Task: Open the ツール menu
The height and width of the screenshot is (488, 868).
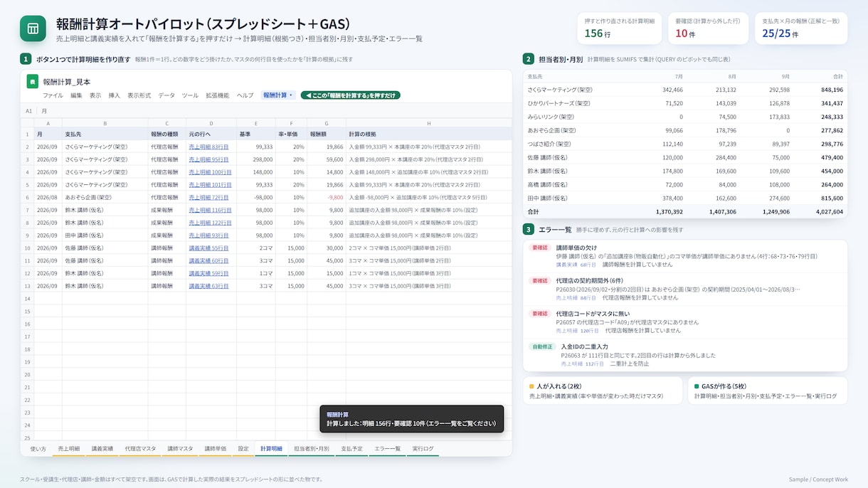Action: tap(190, 95)
